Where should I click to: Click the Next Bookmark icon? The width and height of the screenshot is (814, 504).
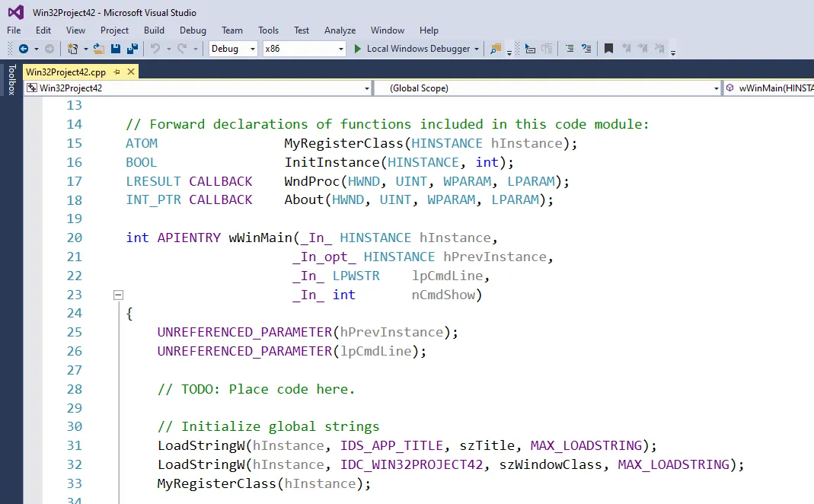pos(643,49)
